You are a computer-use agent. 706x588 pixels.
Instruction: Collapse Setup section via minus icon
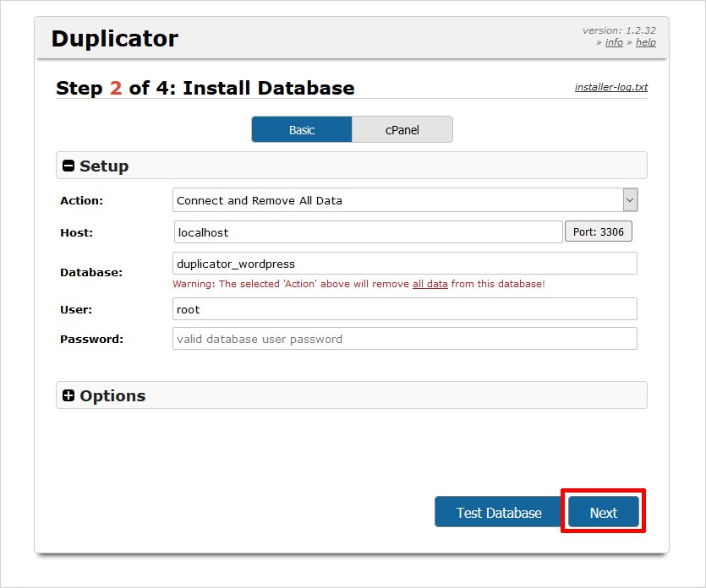[69, 166]
